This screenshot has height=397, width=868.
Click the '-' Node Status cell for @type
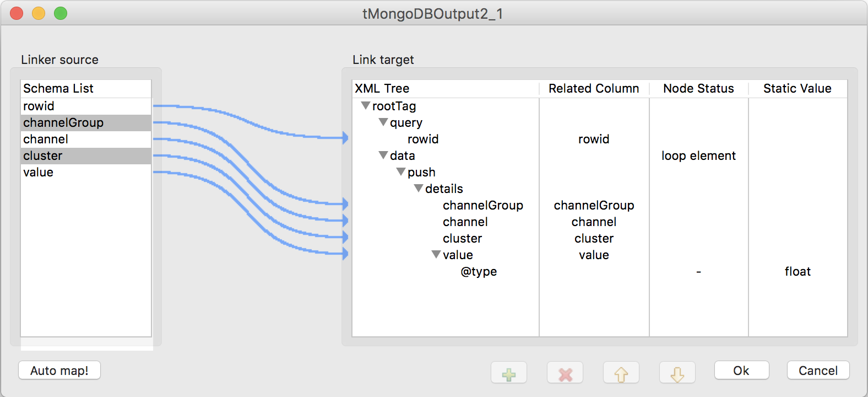(698, 271)
